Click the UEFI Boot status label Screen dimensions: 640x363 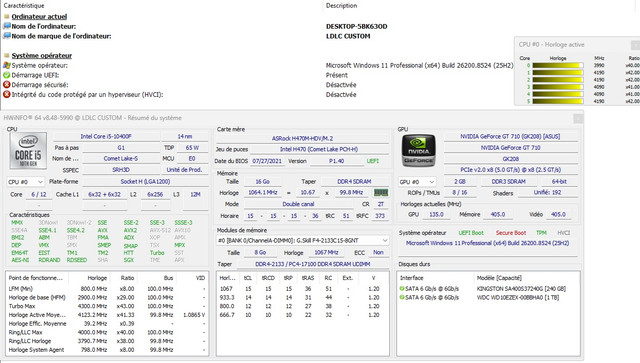click(471, 233)
